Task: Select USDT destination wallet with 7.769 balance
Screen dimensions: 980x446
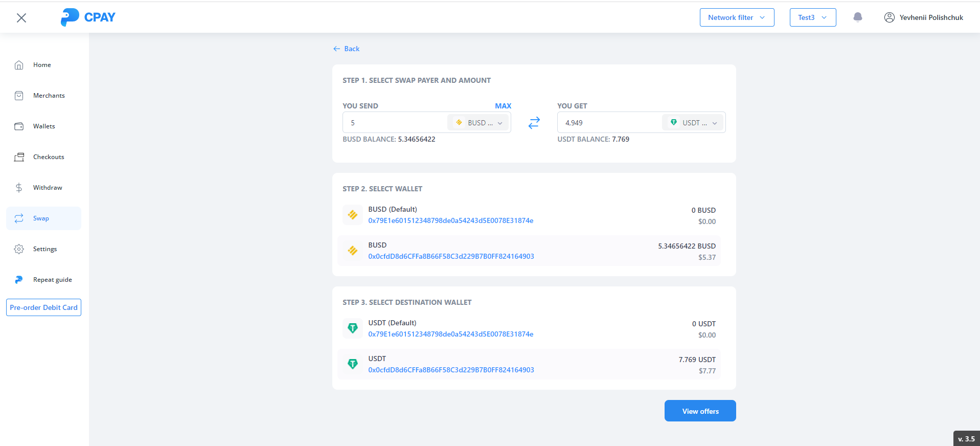Action: (x=529, y=365)
